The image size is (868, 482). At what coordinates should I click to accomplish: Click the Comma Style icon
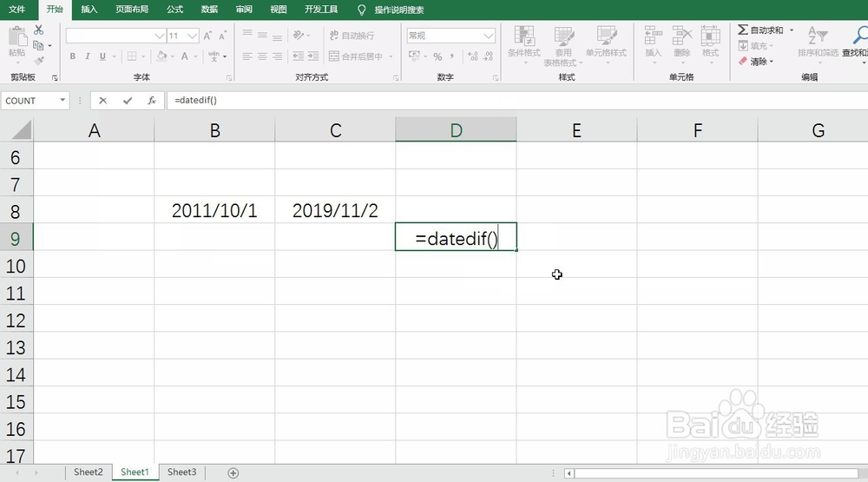452,56
